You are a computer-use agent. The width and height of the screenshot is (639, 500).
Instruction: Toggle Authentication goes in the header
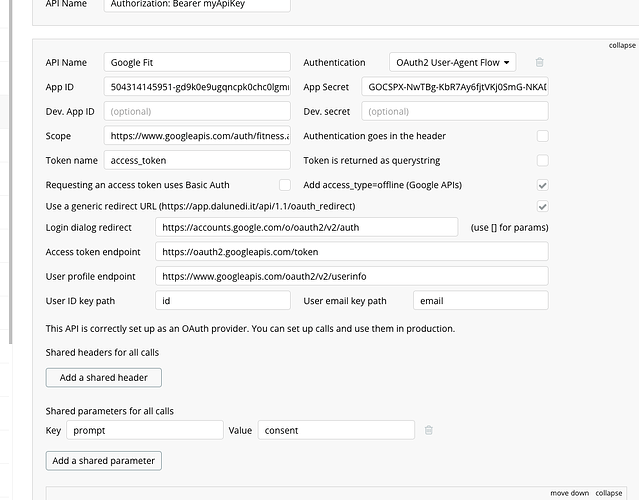coord(542,136)
